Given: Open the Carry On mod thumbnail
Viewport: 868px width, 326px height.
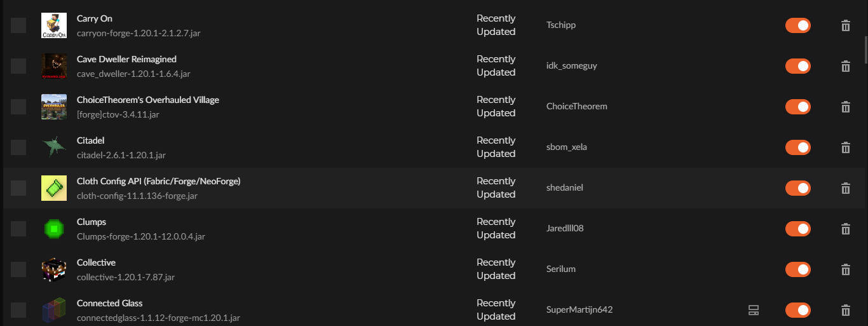Looking at the screenshot, I should [54, 25].
